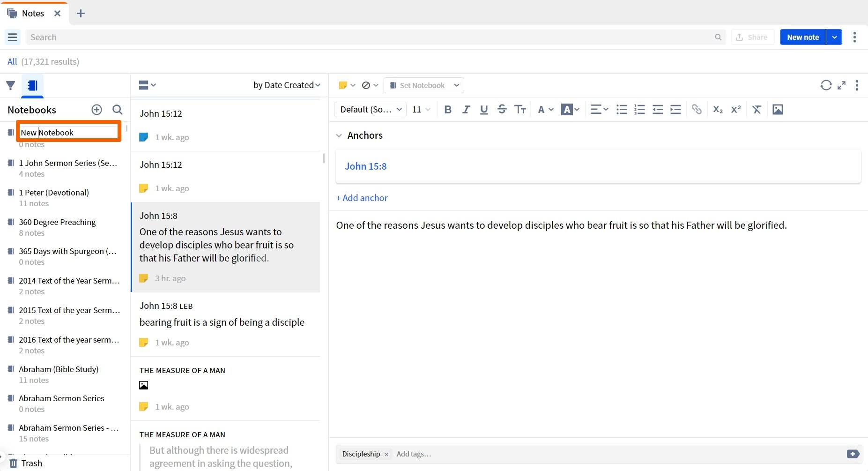
Task: Click the Add tags input field
Action: pyautogui.click(x=414, y=454)
